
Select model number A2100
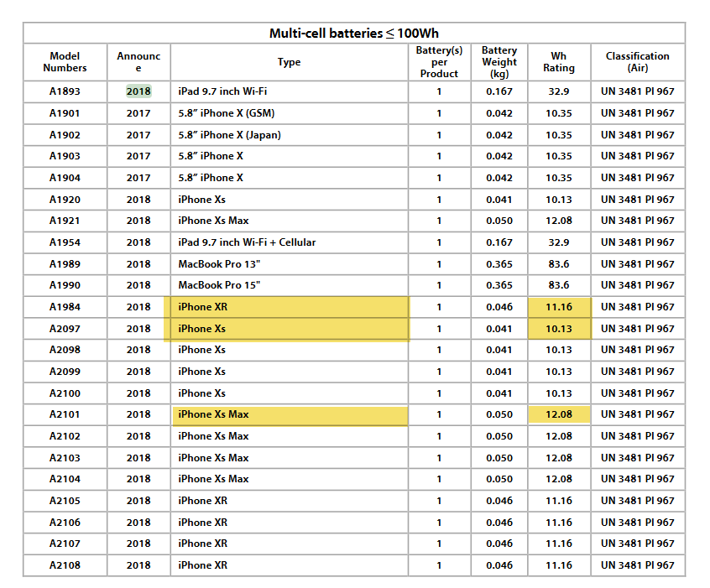[x=65, y=393]
